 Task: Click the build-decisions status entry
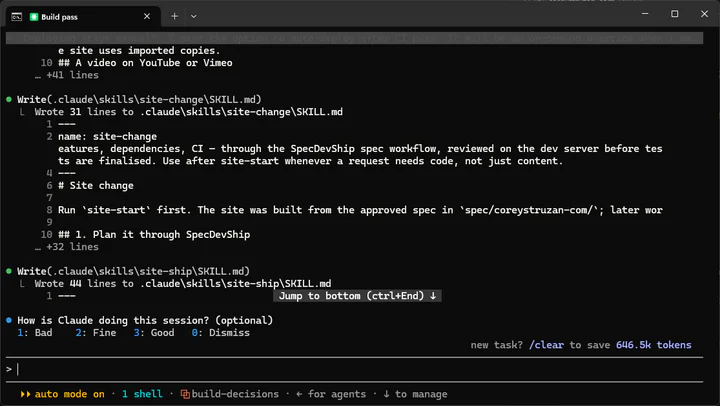[235, 394]
